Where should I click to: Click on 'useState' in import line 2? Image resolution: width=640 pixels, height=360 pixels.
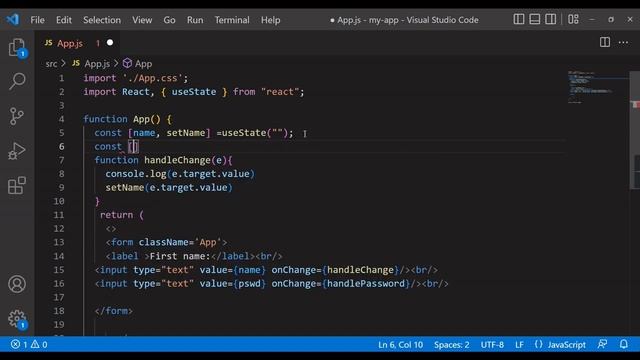coord(194,92)
